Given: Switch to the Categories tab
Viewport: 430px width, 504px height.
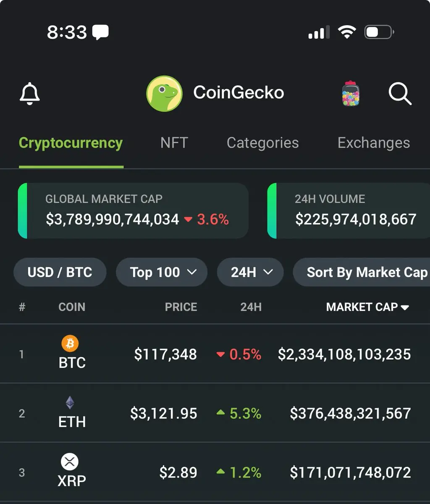Looking at the screenshot, I should (263, 143).
